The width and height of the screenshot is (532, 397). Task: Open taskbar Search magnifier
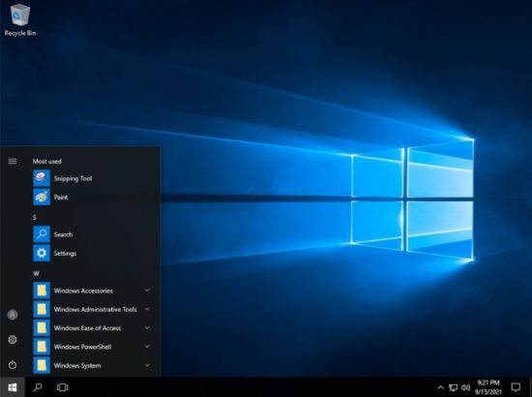click(x=38, y=387)
